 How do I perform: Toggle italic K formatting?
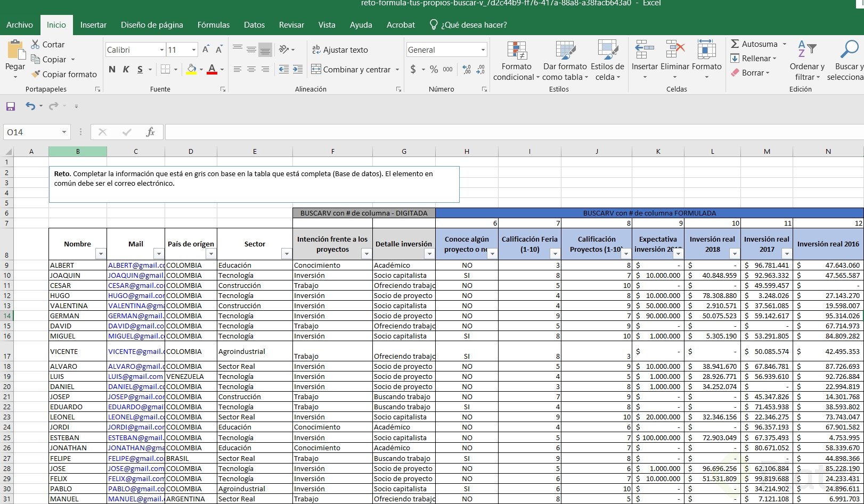click(x=126, y=70)
